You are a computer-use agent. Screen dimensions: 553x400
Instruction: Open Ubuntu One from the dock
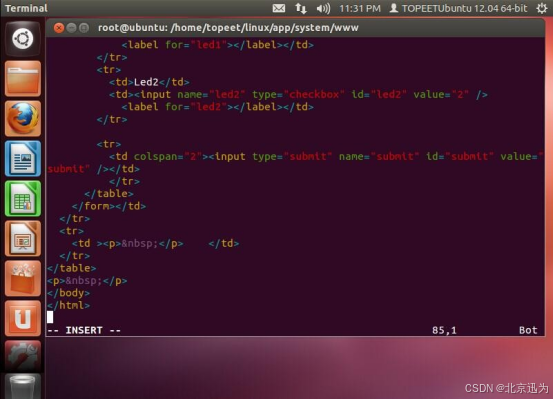click(23, 319)
